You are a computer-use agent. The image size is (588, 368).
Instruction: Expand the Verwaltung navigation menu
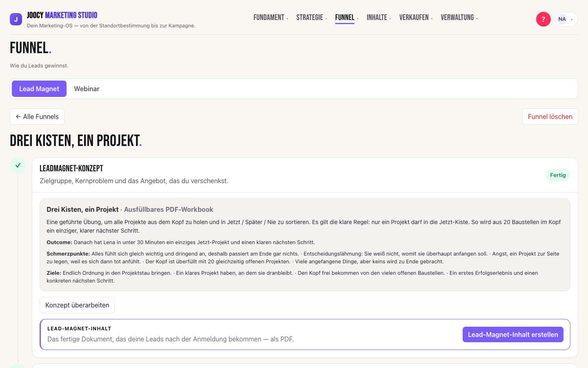click(x=459, y=18)
